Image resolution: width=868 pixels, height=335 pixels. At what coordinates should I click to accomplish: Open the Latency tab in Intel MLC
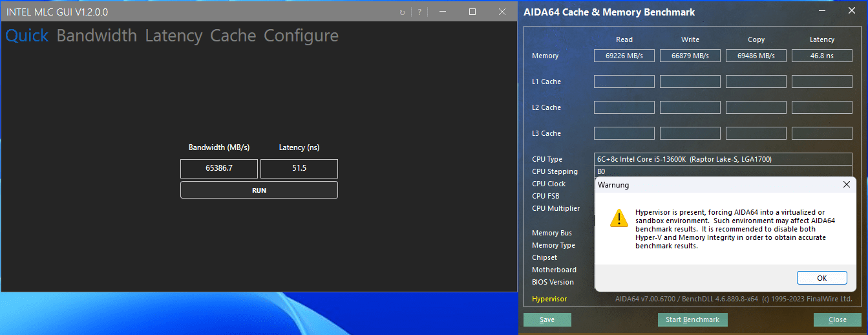tap(174, 36)
